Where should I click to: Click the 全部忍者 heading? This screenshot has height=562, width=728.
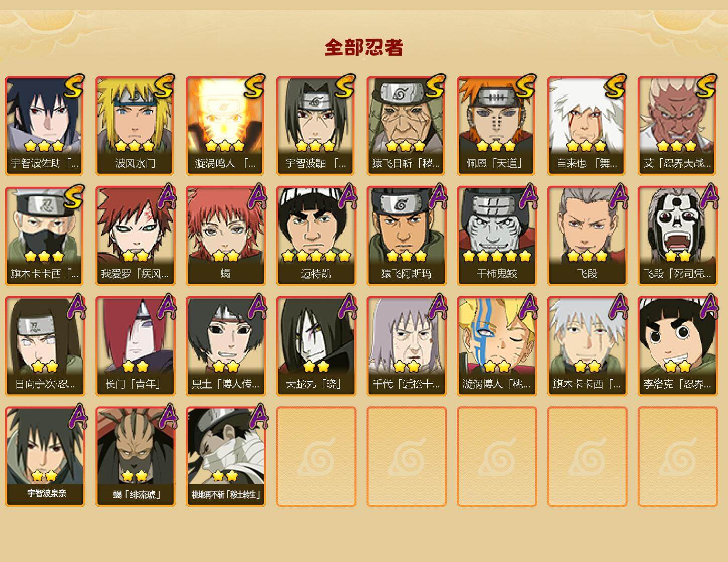364,48
